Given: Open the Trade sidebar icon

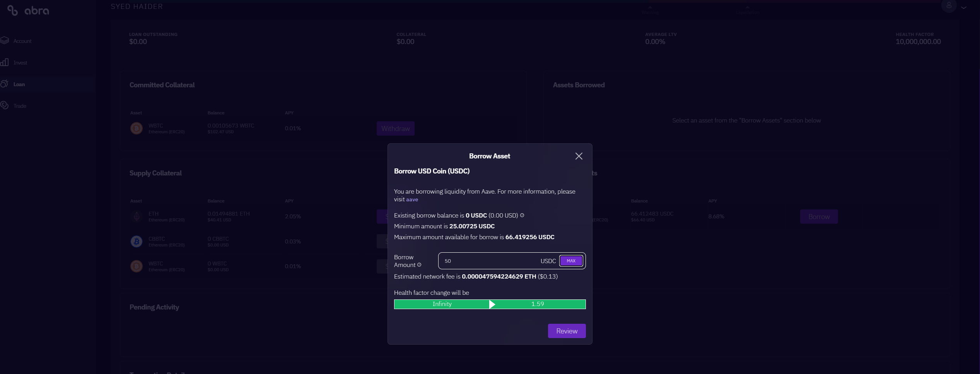Looking at the screenshot, I should coord(5,105).
